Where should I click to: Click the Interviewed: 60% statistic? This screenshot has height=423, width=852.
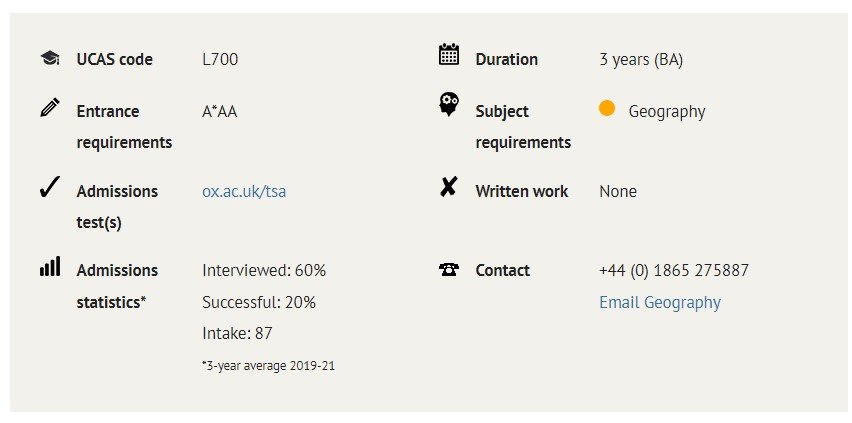264,270
